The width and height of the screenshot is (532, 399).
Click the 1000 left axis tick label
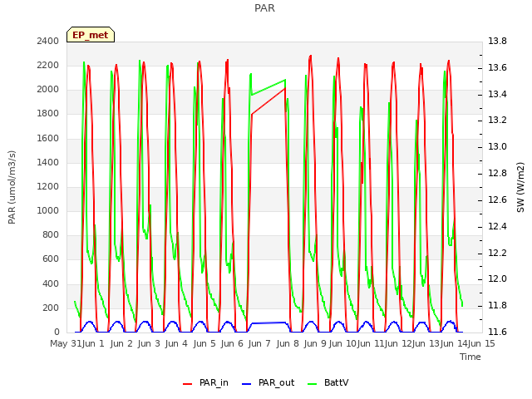[x=48, y=210]
